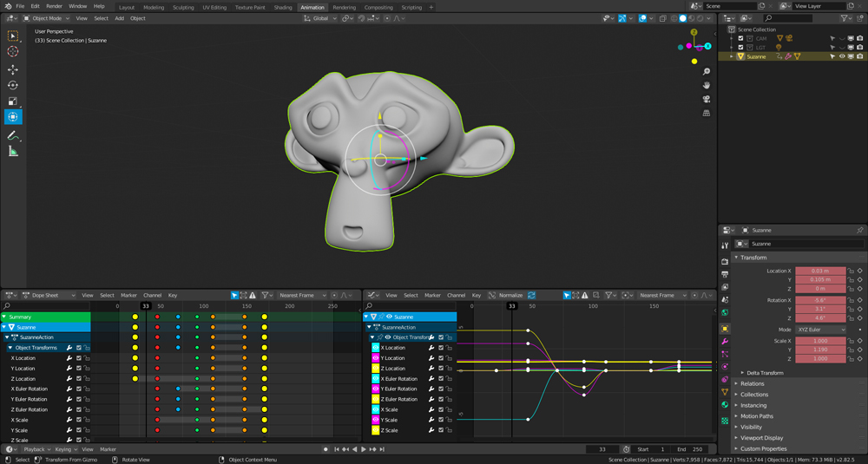Open the Material properties sphere tab

(725, 405)
